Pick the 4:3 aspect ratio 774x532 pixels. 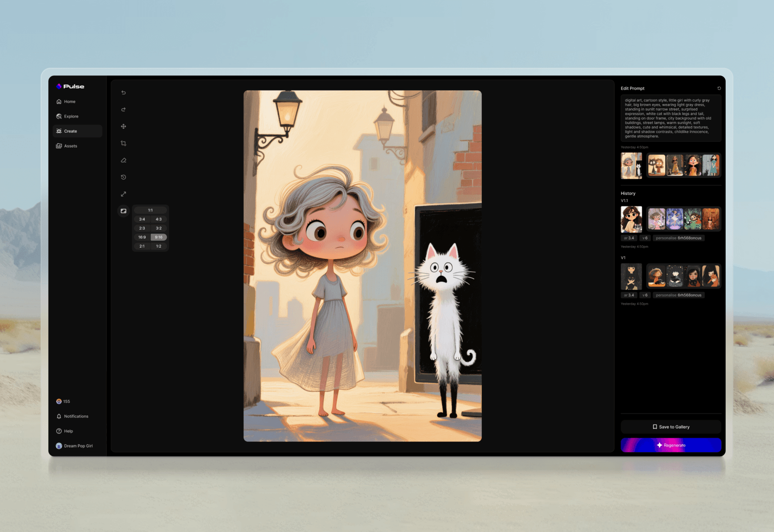tap(159, 220)
